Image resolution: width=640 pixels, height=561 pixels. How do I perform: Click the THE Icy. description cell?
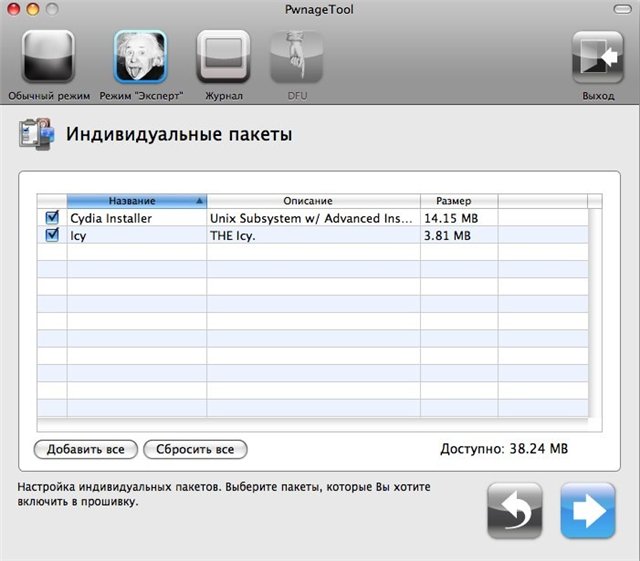313,236
